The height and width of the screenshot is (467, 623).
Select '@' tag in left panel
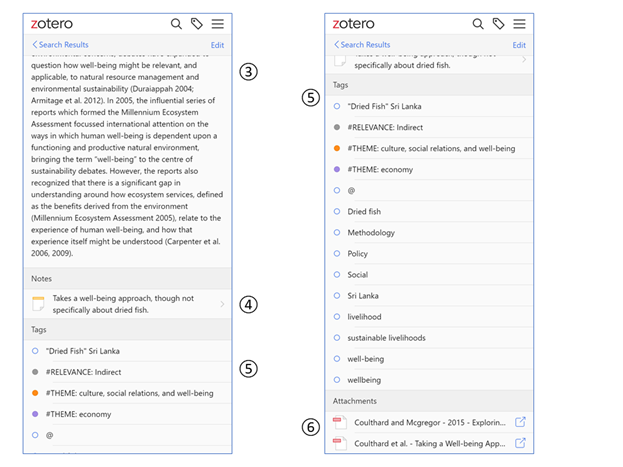coord(49,435)
